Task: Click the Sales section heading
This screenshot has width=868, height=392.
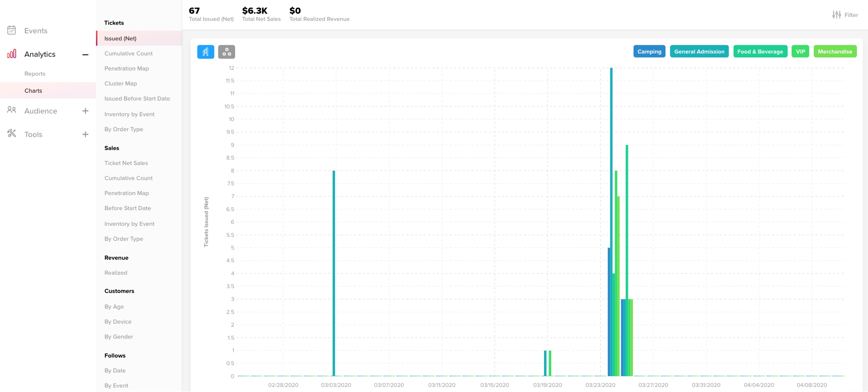Action: coord(112,148)
